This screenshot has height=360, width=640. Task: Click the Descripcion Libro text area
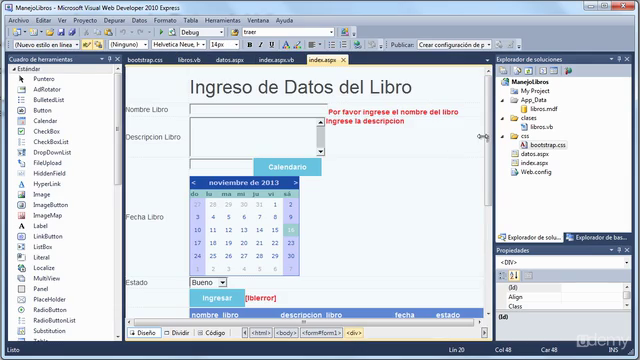click(x=253, y=137)
